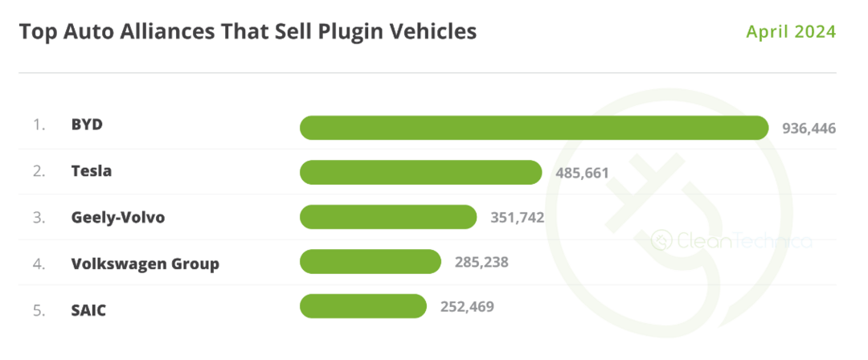This screenshot has width=868, height=360.
Task: Select the SAIC name label
Action: point(88,310)
